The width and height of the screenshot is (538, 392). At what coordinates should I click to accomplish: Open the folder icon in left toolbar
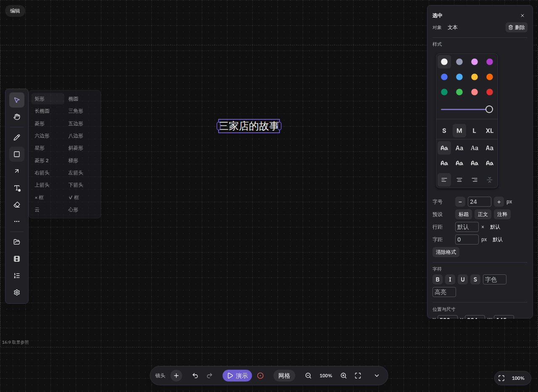click(17, 242)
